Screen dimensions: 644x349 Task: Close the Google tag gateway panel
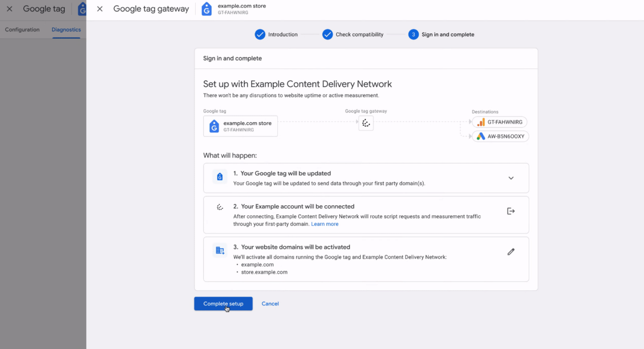100,9
